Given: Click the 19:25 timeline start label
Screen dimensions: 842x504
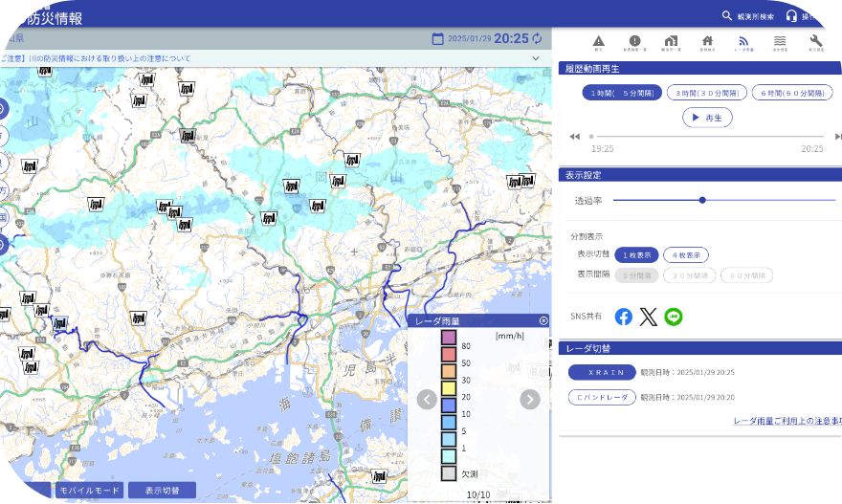Looking at the screenshot, I should click(603, 149).
